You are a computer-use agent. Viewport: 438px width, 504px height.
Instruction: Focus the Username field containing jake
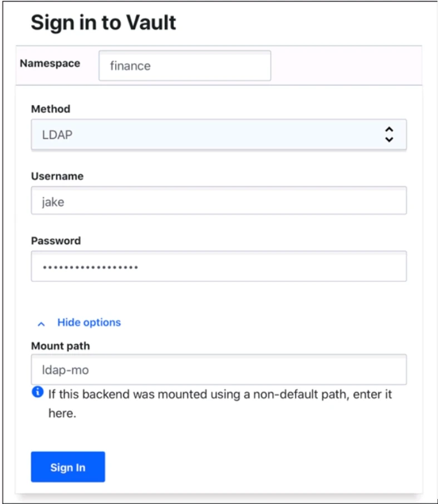click(x=218, y=201)
